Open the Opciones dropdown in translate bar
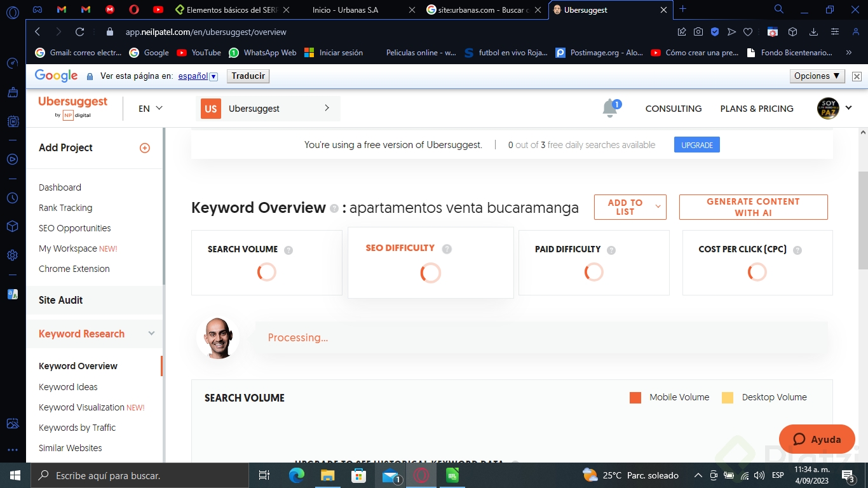The height and width of the screenshot is (488, 868). [818, 76]
